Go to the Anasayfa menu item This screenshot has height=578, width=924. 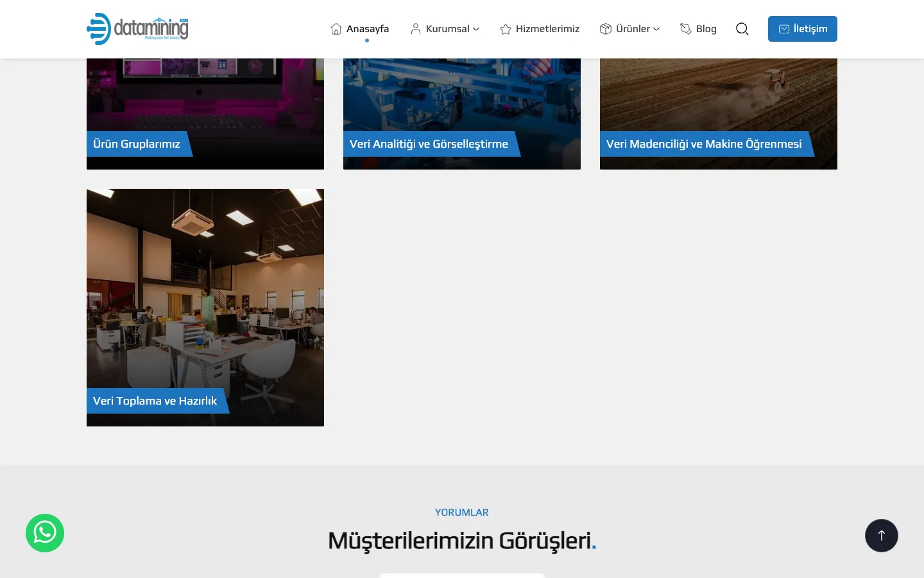(368, 29)
